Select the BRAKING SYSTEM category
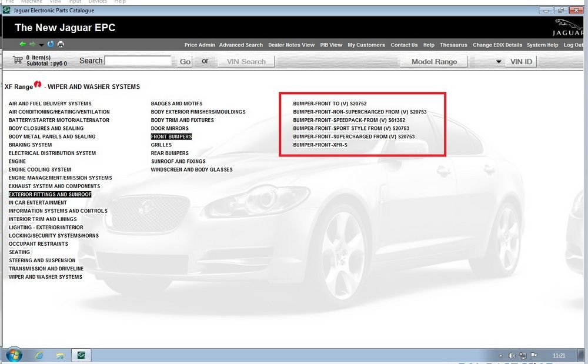Viewport: 588px width, 364px height. click(30, 145)
